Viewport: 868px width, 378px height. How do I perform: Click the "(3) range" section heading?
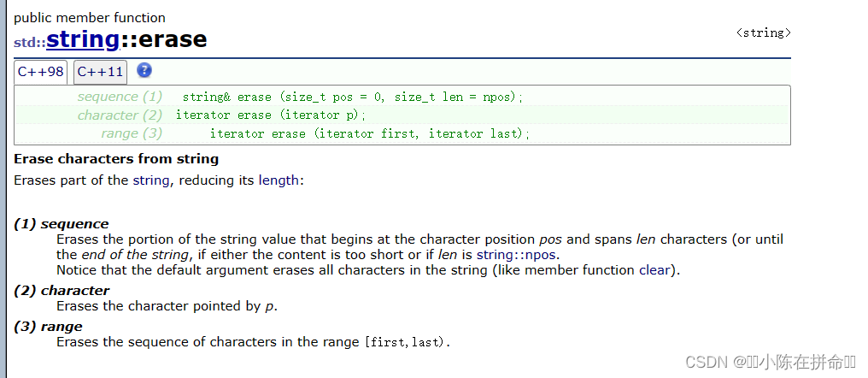(x=48, y=326)
